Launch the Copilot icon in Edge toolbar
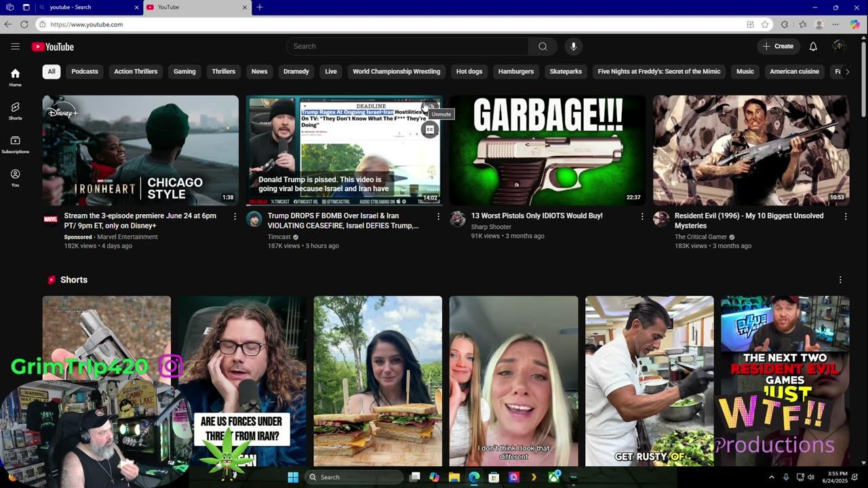Viewport: 868px width, 488px height. click(854, 24)
